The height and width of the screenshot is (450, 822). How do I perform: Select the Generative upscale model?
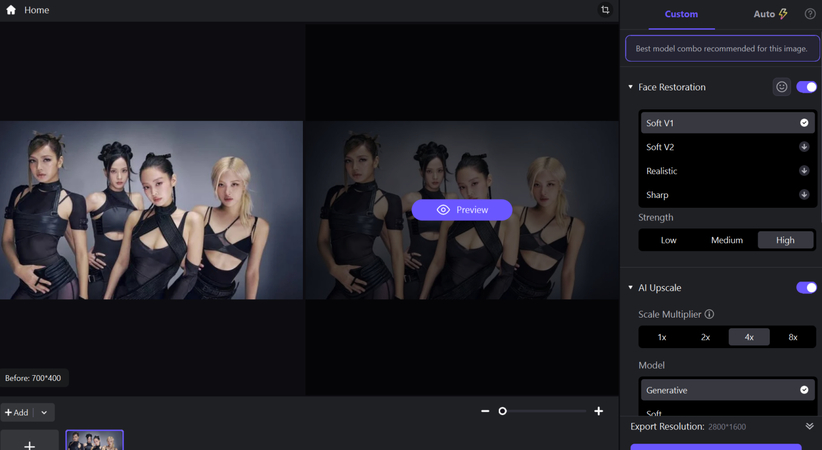(x=727, y=390)
